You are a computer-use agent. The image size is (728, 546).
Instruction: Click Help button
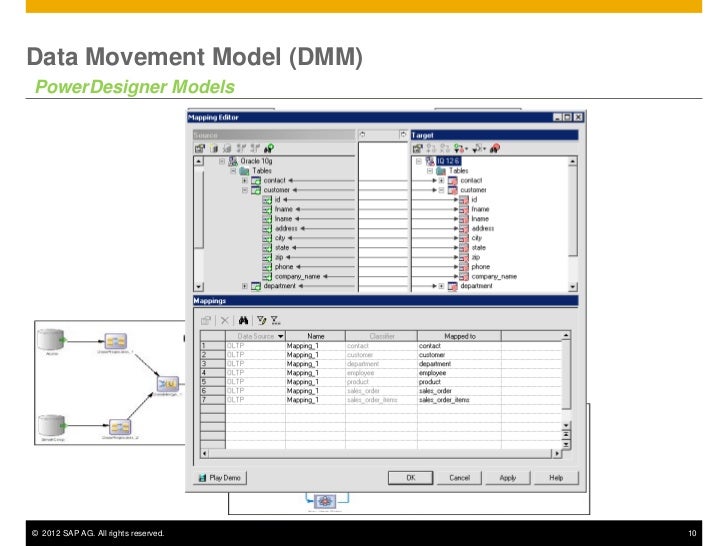point(556,478)
